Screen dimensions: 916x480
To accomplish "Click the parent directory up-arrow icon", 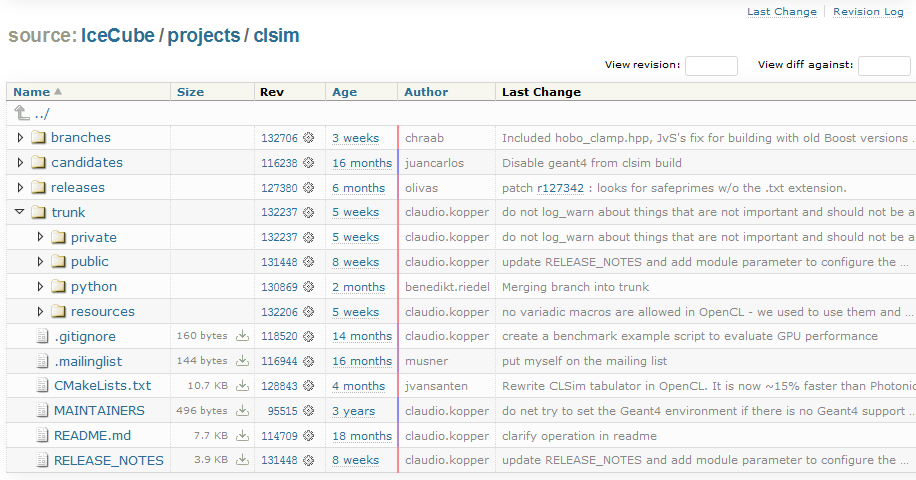I will point(22,114).
